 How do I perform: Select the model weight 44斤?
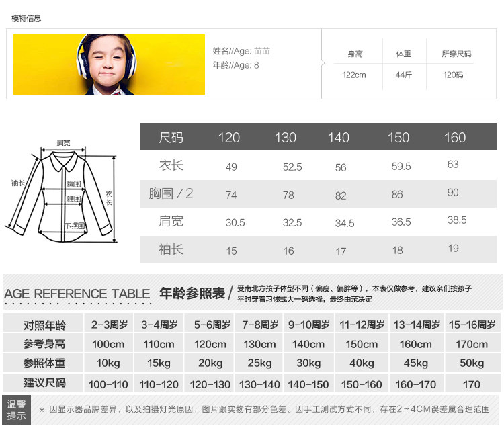click(x=404, y=75)
